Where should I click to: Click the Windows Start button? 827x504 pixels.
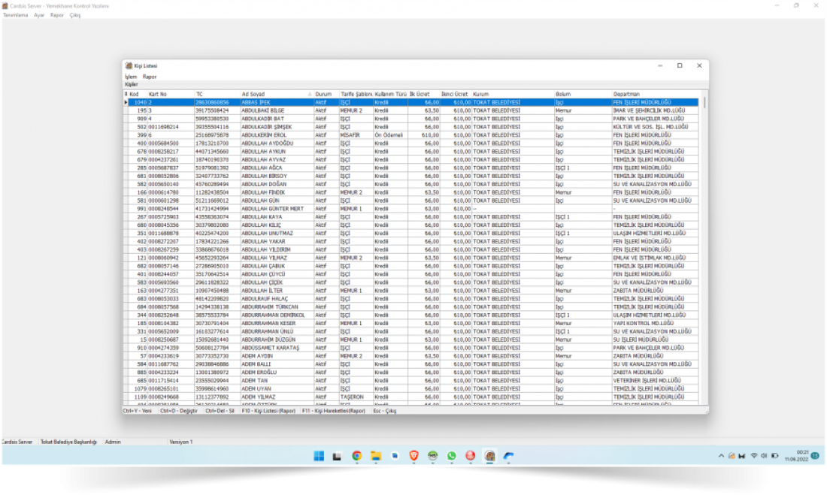pyautogui.click(x=318, y=456)
